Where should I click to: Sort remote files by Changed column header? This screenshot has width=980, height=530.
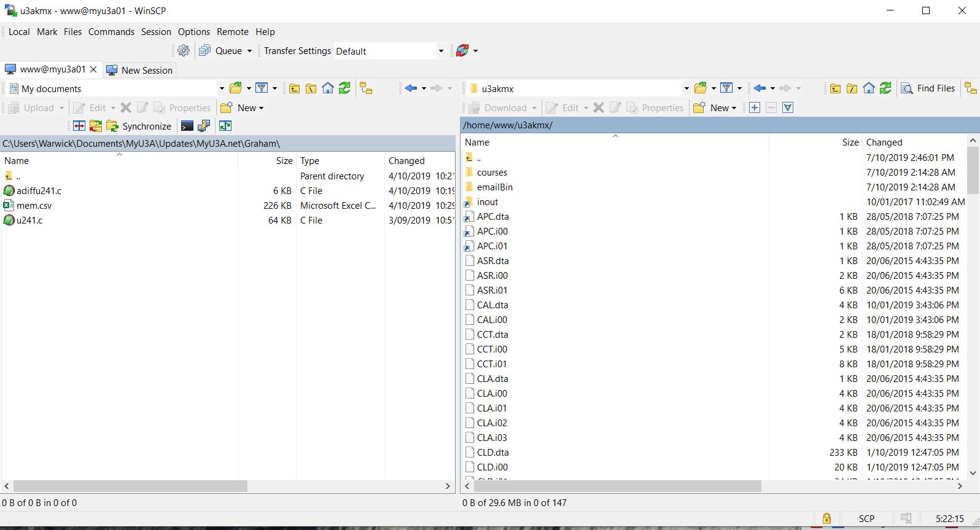(x=884, y=142)
